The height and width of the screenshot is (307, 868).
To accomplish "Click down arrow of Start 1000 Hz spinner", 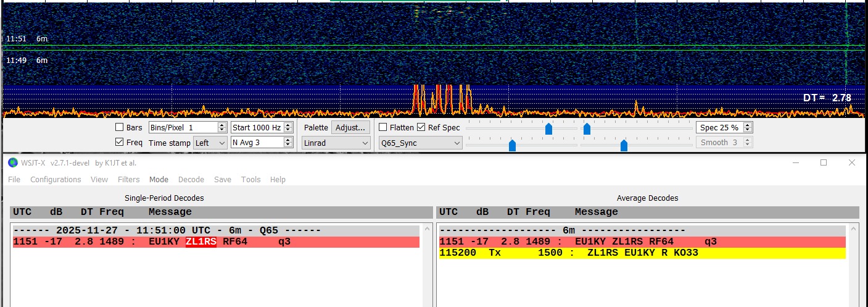I will pos(287,130).
